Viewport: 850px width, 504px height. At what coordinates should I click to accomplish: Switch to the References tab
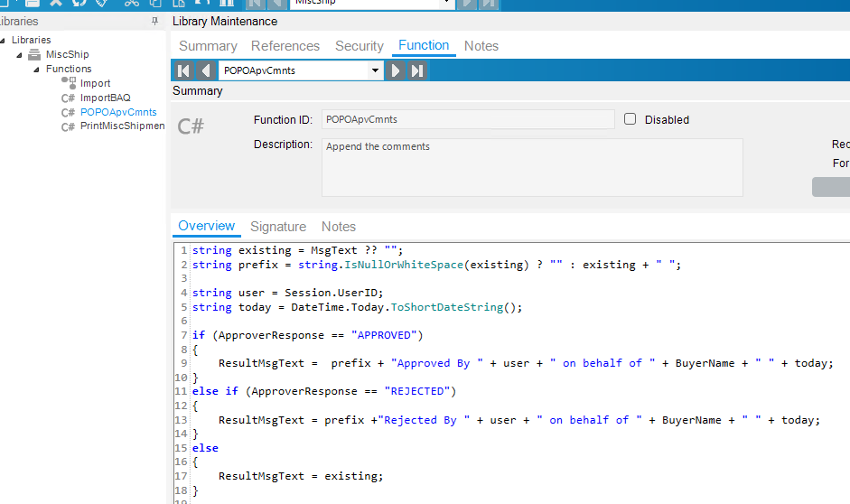point(285,46)
